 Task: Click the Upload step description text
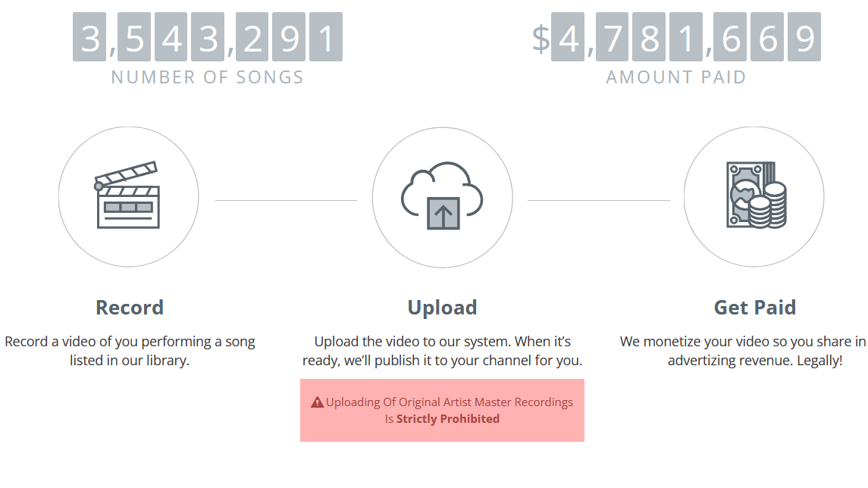[442, 351]
